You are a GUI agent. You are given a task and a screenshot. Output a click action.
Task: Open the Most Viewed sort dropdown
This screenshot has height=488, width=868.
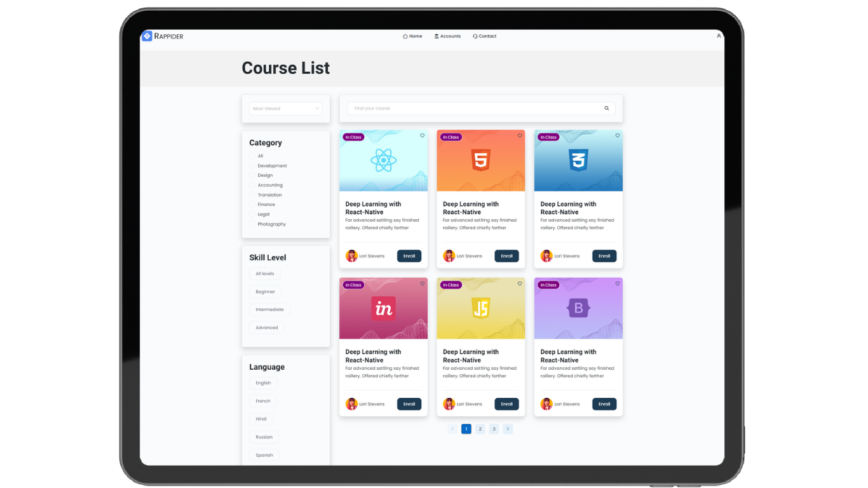pos(286,109)
